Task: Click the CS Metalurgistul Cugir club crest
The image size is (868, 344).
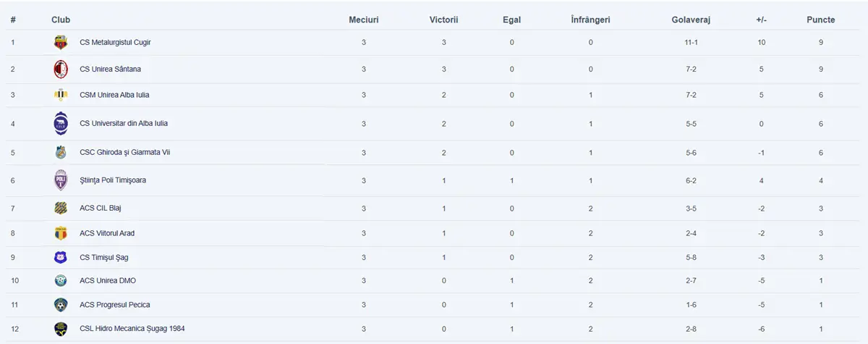Action: coord(61,43)
